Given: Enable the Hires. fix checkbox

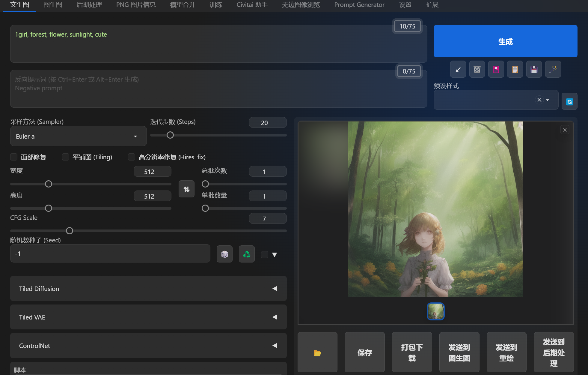Looking at the screenshot, I should pyautogui.click(x=131, y=157).
